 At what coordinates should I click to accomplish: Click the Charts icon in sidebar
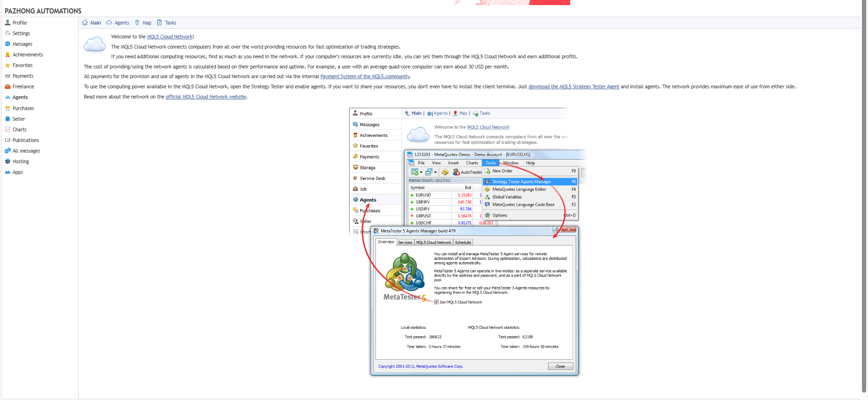coord(7,129)
